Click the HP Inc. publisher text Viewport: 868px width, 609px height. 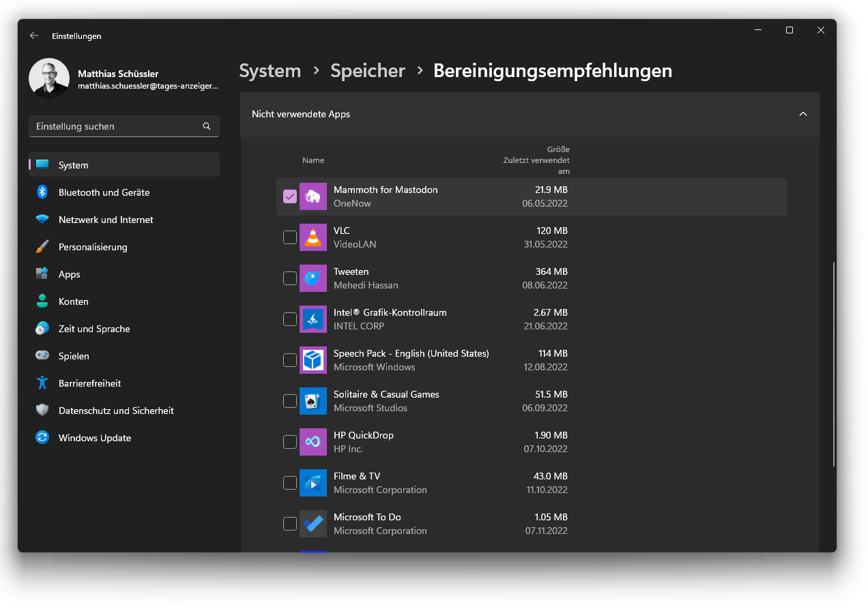click(348, 449)
